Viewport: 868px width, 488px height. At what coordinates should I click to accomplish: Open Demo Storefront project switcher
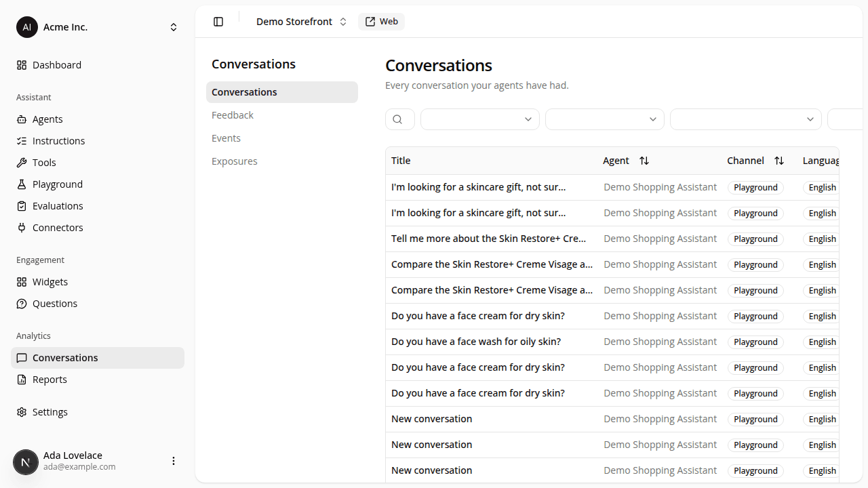pyautogui.click(x=301, y=22)
